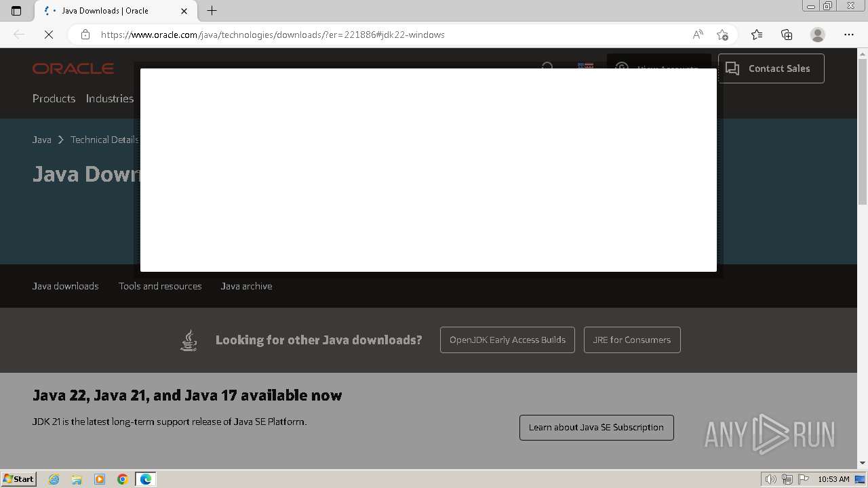Open Technical Details breadcrumb link

[x=104, y=140]
